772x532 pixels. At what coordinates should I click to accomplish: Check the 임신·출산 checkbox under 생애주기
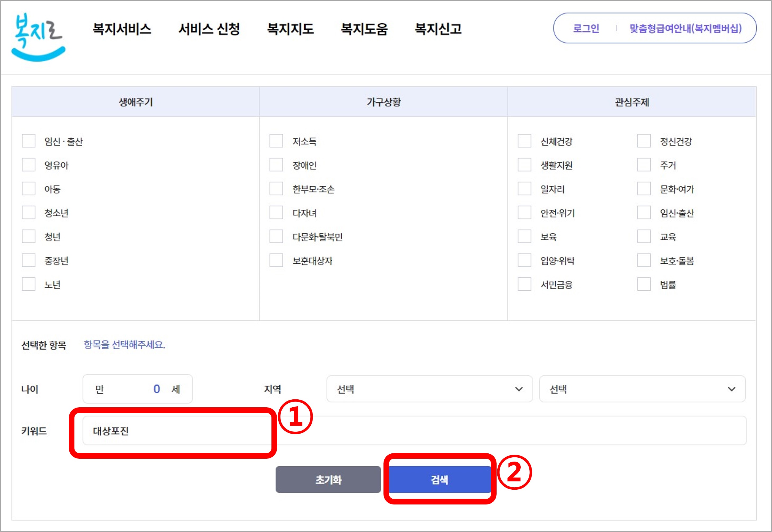pos(29,141)
